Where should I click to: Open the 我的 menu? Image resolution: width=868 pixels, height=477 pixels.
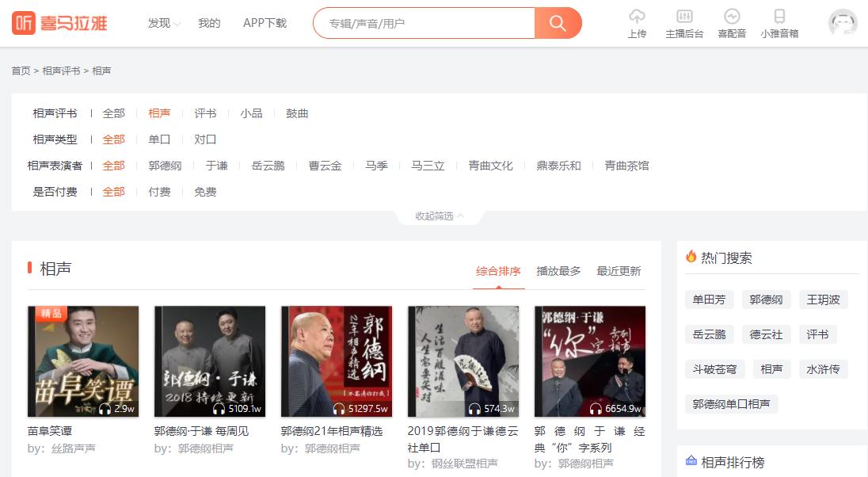209,23
